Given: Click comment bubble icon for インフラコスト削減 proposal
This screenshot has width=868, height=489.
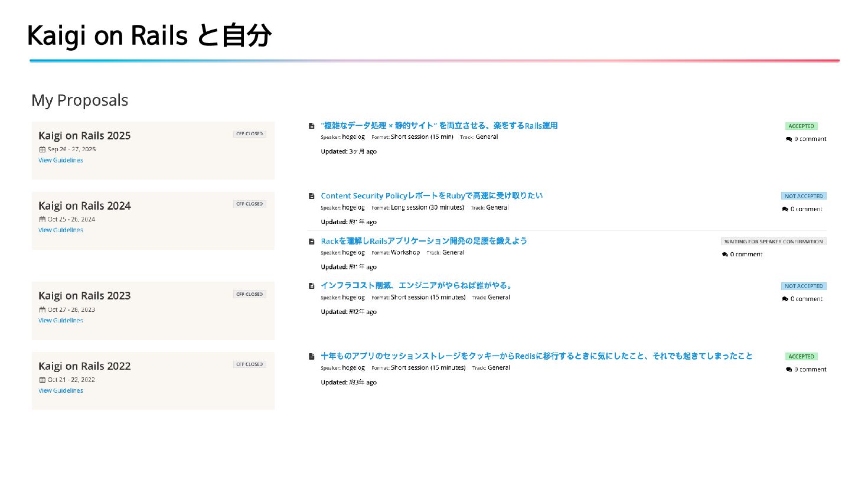Looking at the screenshot, I should pos(785,299).
